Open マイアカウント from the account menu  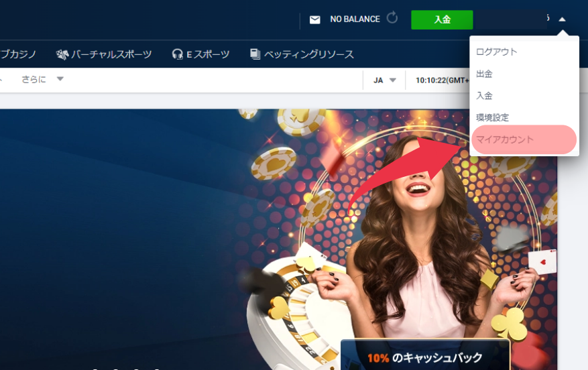pyautogui.click(x=524, y=139)
